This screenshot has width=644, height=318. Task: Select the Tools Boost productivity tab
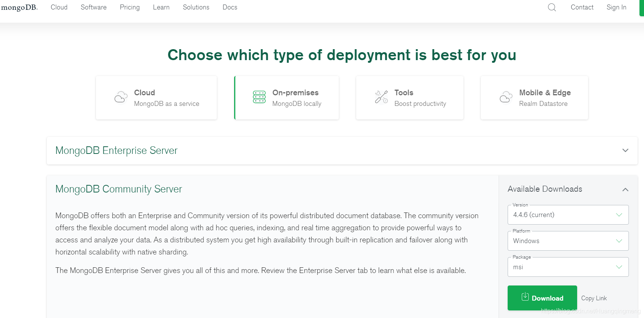pyautogui.click(x=409, y=98)
